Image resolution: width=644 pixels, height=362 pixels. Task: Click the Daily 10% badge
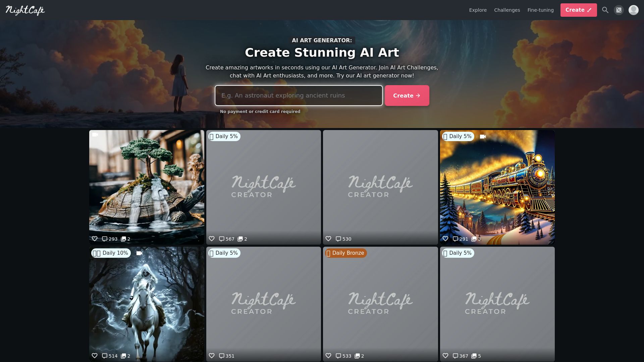tap(111, 253)
